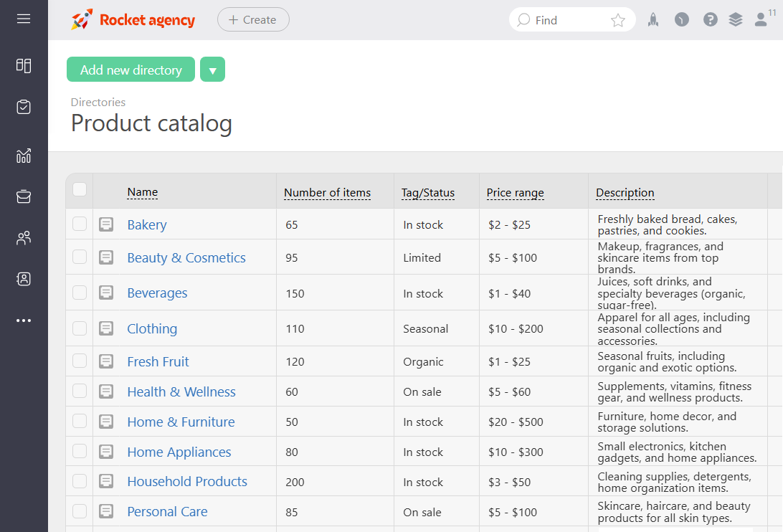Open the layers stack icon in the top bar

point(736,19)
